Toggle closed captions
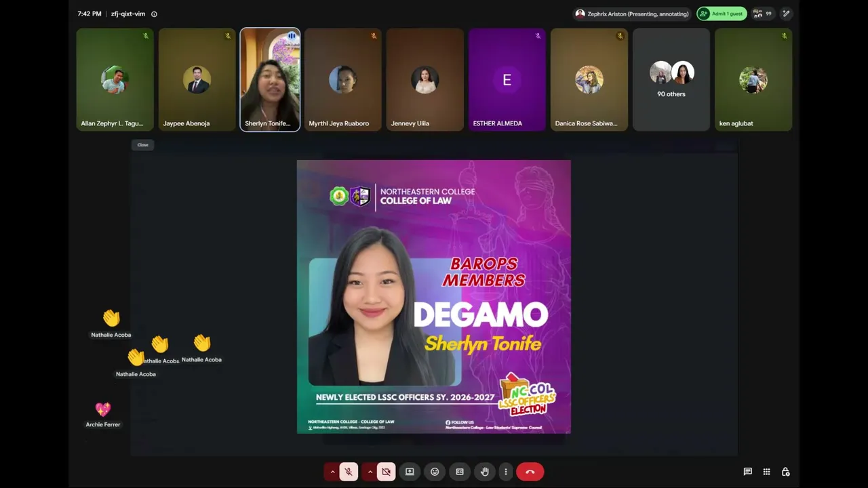Viewport: 868px width, 488px height. click(x=460, y=472)
